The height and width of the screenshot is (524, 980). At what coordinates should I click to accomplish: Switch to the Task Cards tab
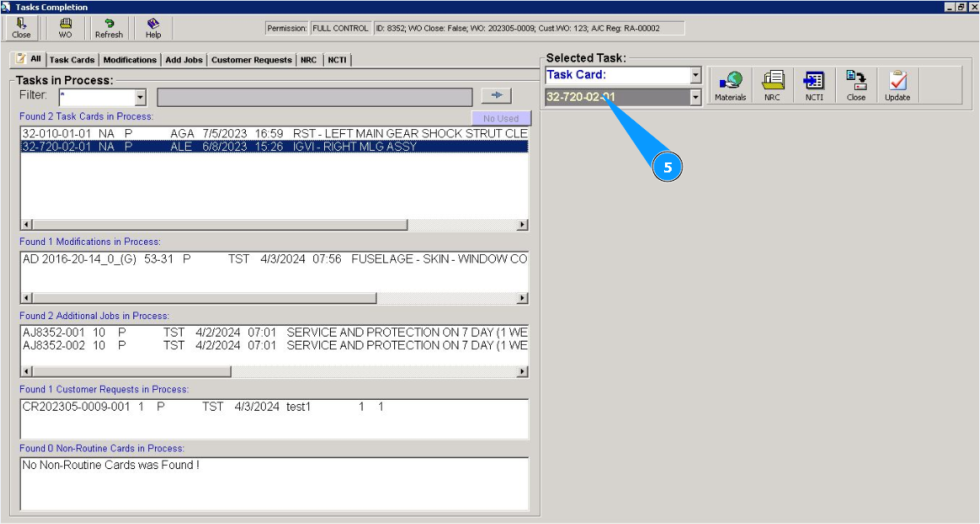[72, 60]
